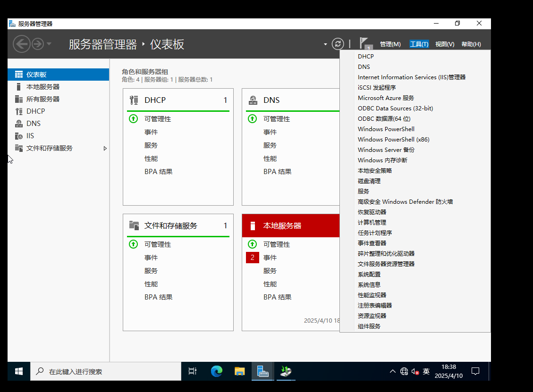The height and width of the screenshot is (392, 533).
Task: Show hidden tray icons chevron
Action: pyautogui.click(x=393, y=371)
